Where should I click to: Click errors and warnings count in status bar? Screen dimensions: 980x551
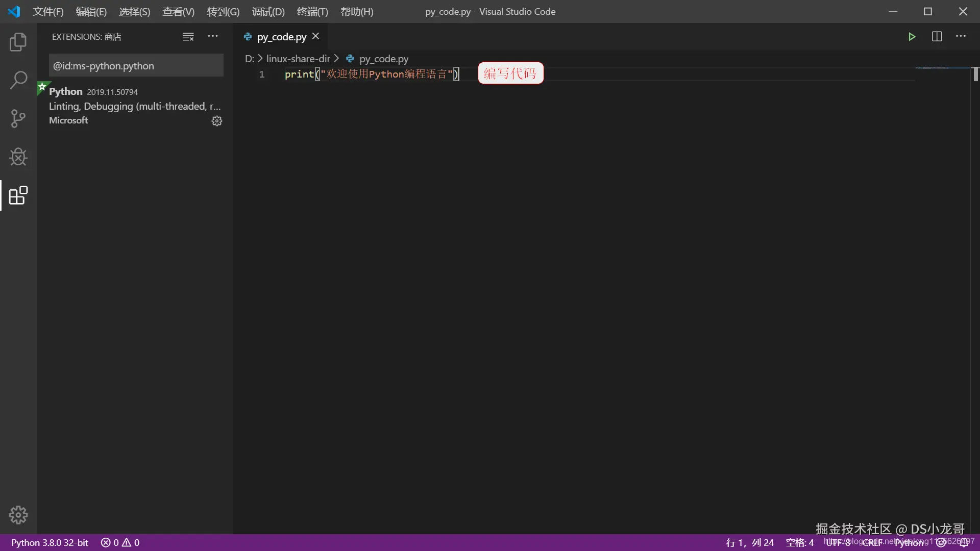(x=120, y=542)
